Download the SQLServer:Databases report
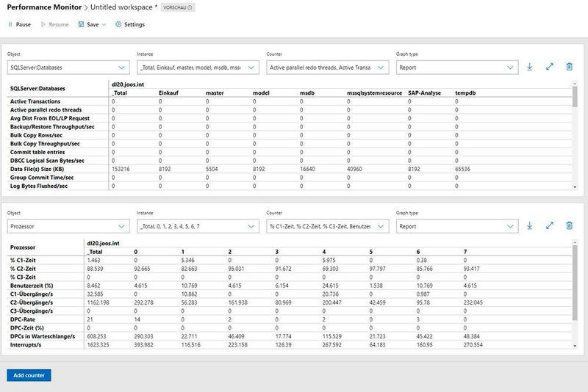 click(529, 67)
